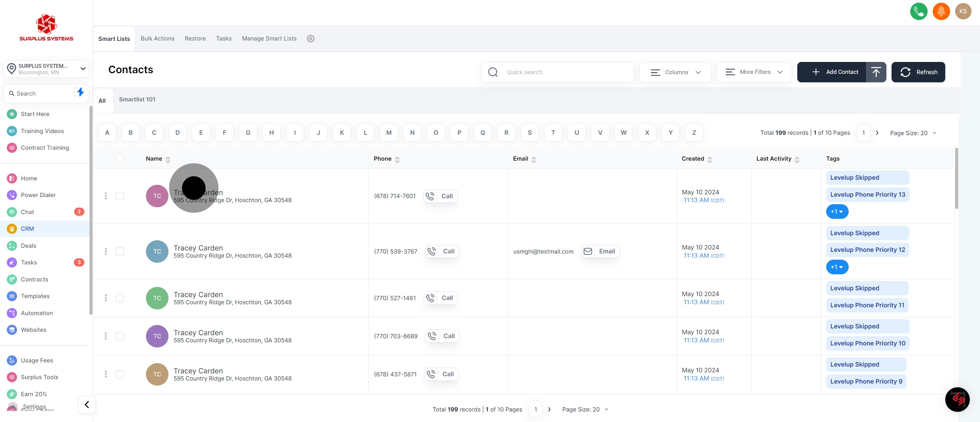980x422 pixels.
Task: Open the orange notifications bell
Action: tap(941, 12)
